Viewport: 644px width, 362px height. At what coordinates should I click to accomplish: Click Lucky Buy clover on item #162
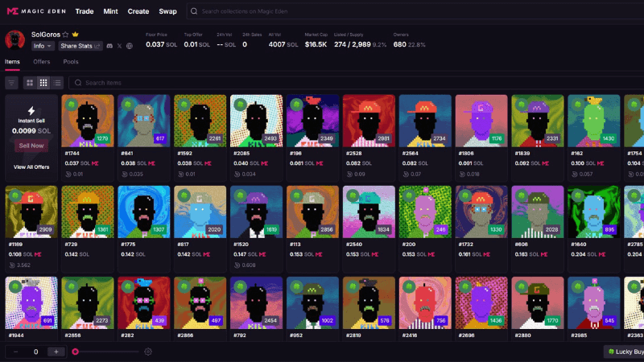578,105
